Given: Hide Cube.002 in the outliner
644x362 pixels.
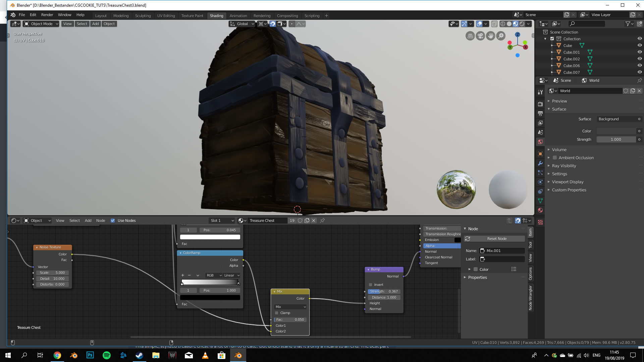Looking at the screenshot, I should click(639, 59).
